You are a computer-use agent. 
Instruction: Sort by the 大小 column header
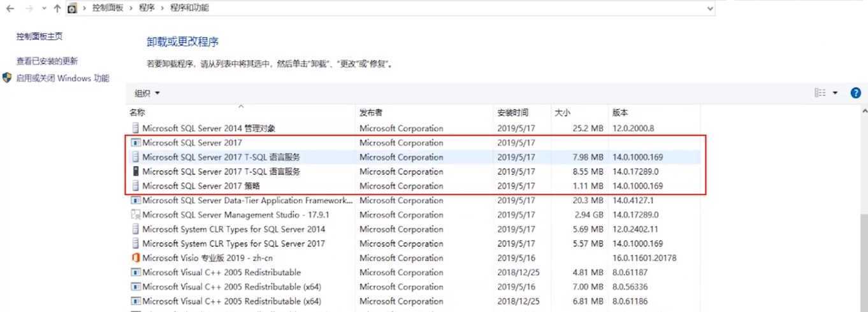[563, 113]
